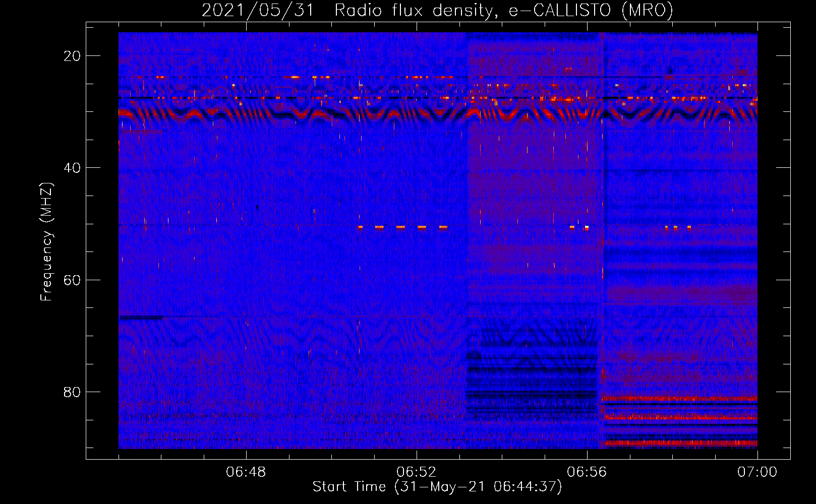Click the 20 MHz frequency tick label

[x=72, y=56]
